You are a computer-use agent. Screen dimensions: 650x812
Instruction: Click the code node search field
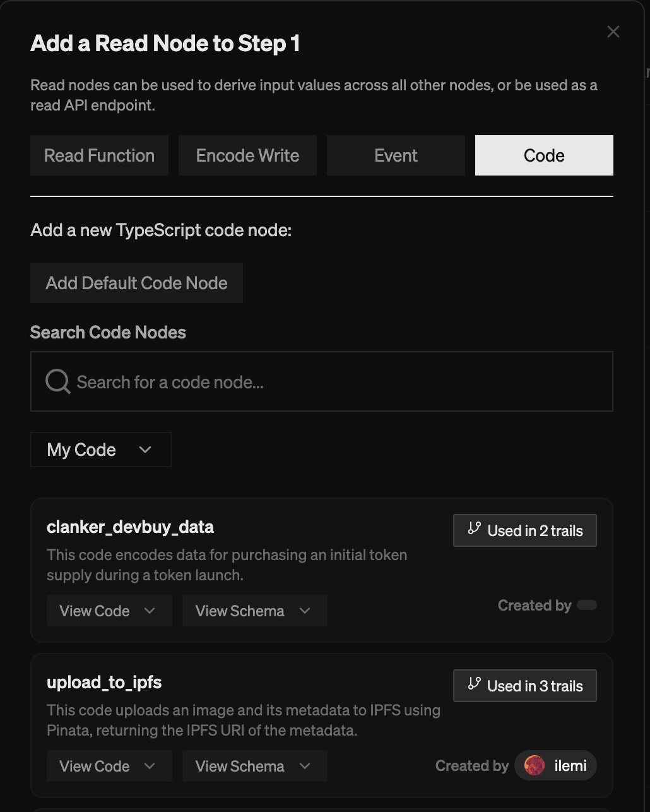pyautogui.click(x=322, y=381)
